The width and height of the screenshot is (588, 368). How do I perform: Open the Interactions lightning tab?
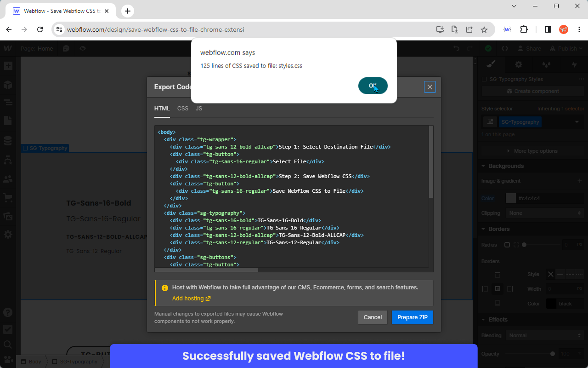(574, 64)
